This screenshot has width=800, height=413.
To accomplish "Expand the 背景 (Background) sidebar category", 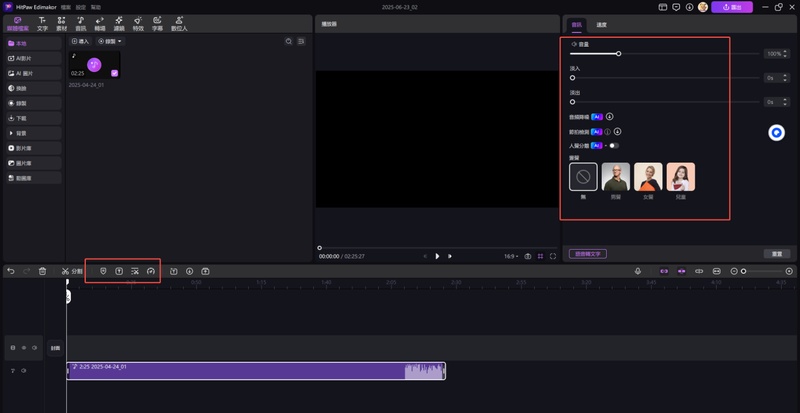I will coord(20,132).
